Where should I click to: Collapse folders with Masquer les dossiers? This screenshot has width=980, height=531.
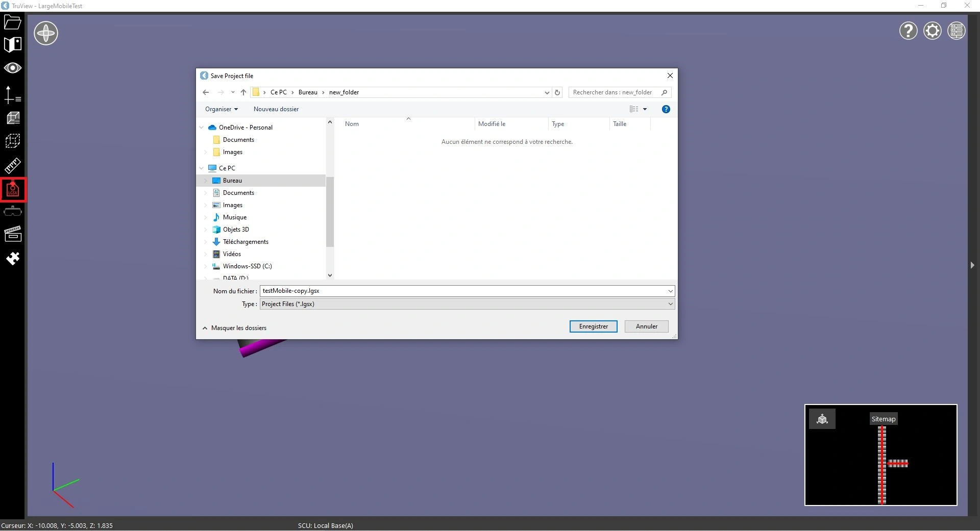tap(235, 328)
